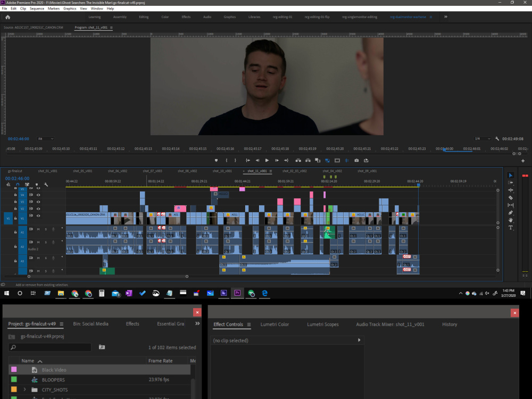Switch to the Audio workspace
This screenshot has height=399, width=532.
(x=207, y=17)
